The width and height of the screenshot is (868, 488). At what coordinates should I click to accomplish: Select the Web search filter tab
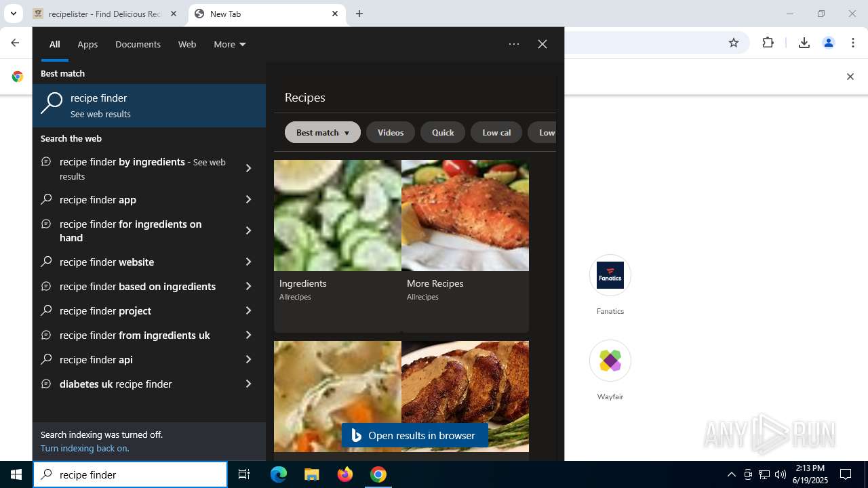pos(187,44)
